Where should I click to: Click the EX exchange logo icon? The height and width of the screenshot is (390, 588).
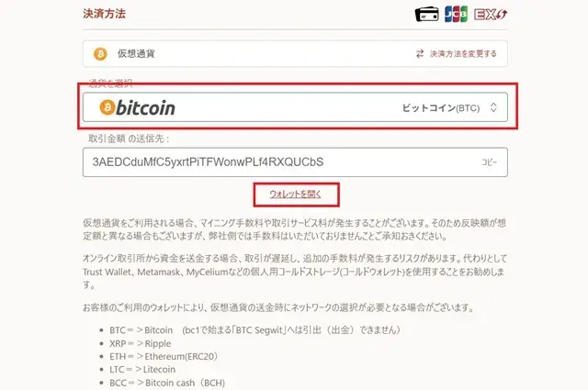(x=490, y=15)
